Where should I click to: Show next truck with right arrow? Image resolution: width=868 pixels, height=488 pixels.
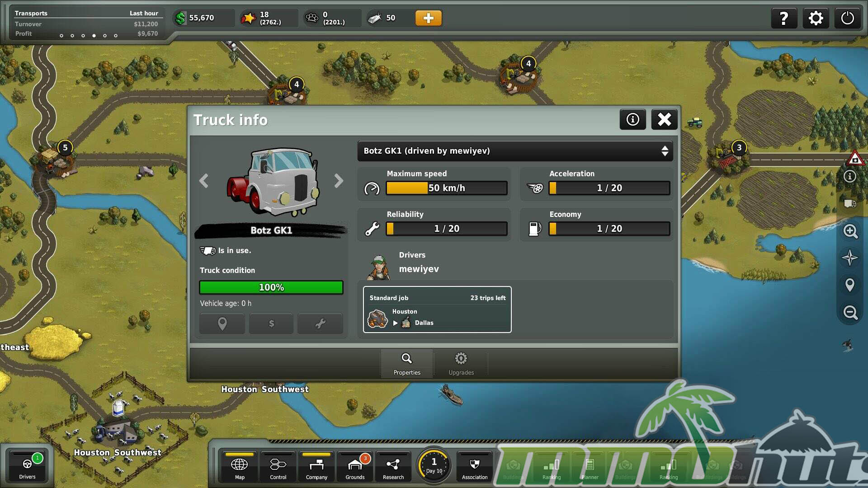(x=339, y=181)
